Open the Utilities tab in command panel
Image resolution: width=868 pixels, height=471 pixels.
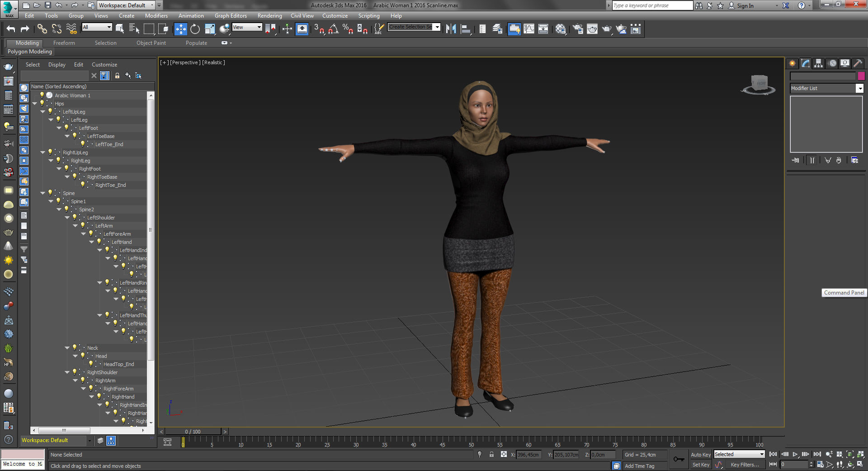858,63
